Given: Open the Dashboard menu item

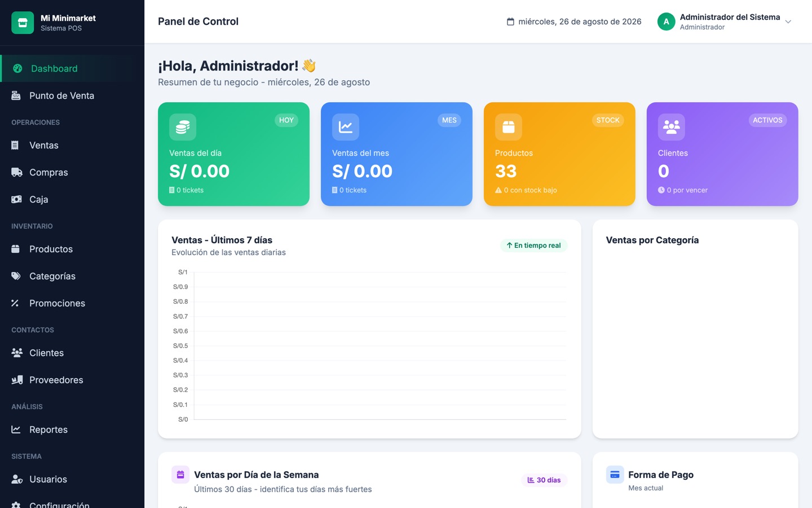Looking at the screenshot, I should [72, 68].
